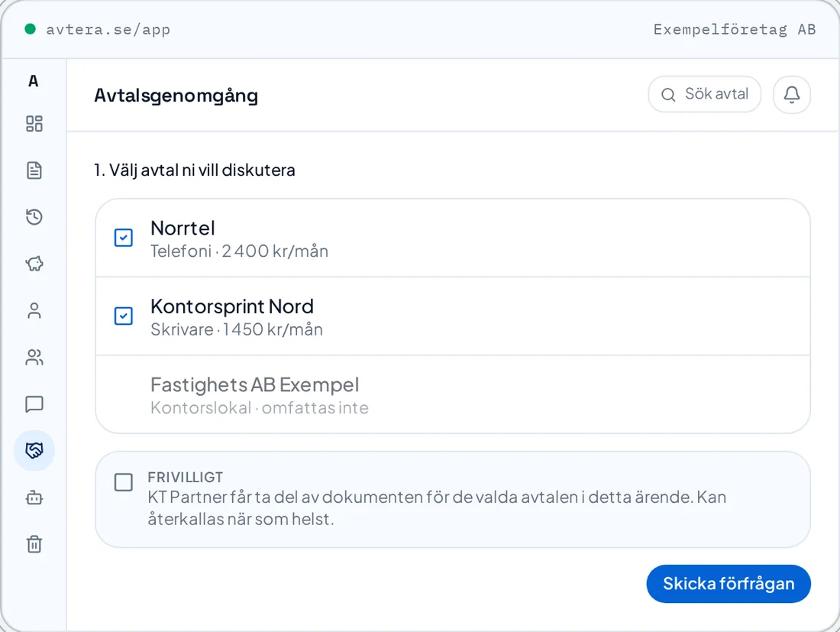Screen dimensions: 840x632
Task: Click "Skrivare · 1 450 kr/mån" text
Action: [x=237, y=329]
